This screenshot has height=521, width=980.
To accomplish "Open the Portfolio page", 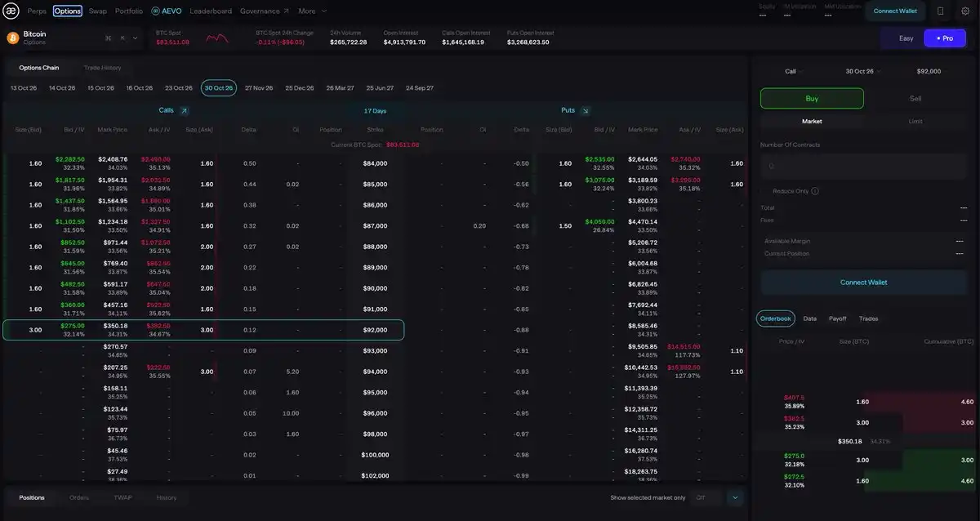I will (129, 11).
